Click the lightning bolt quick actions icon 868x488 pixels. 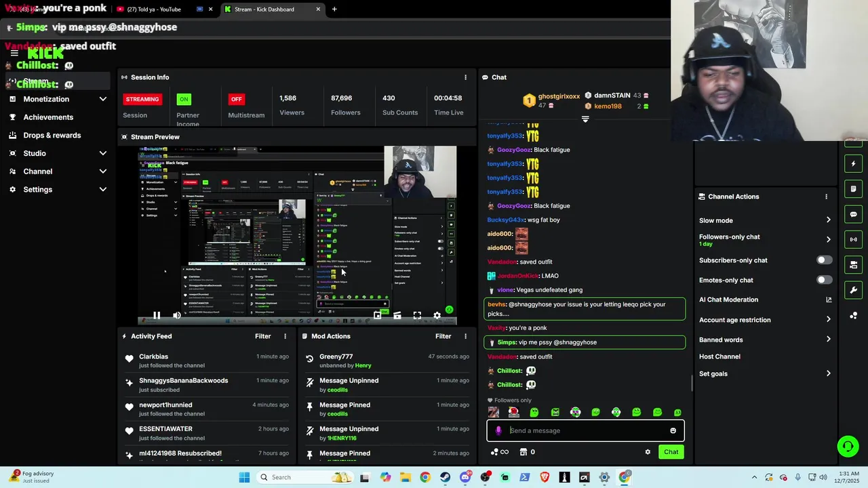(854, 163)
